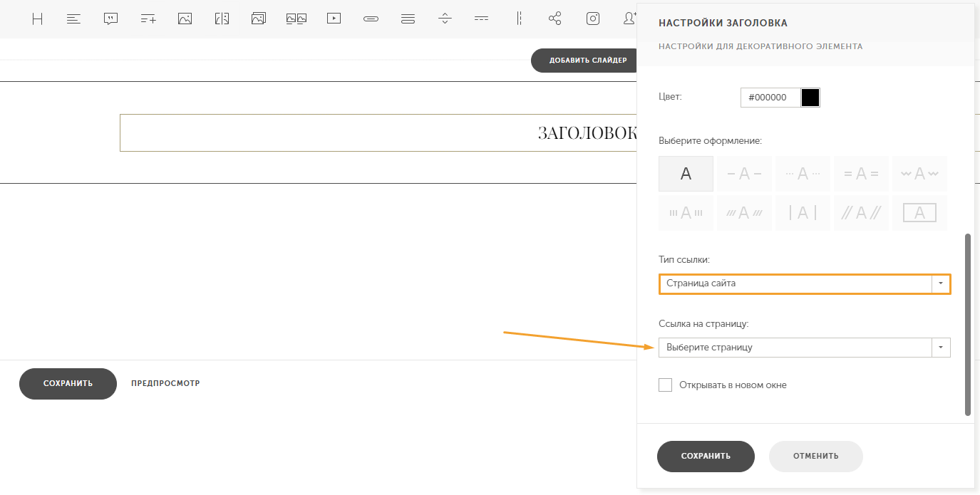Click the page-level Сохранить button

pos(68,383)
